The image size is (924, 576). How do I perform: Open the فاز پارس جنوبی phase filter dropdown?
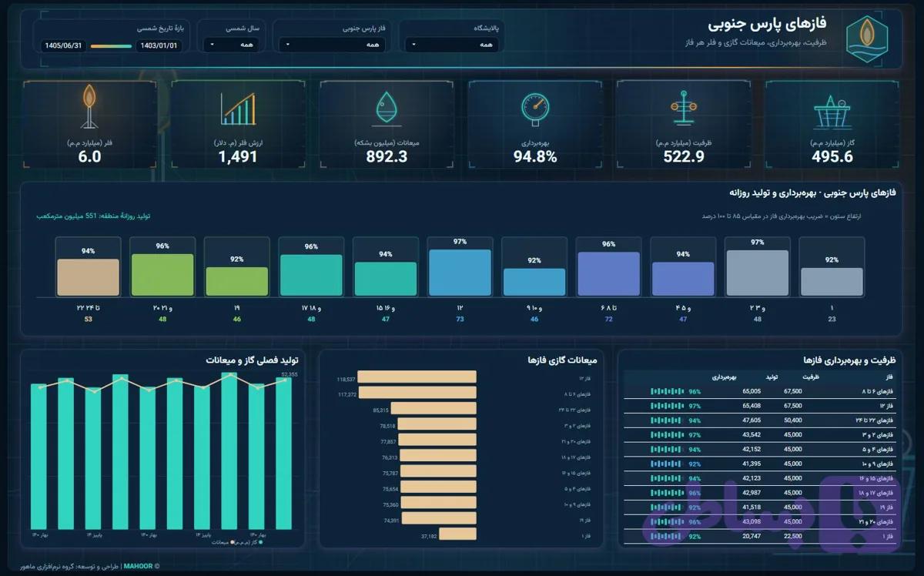[333, 45]
